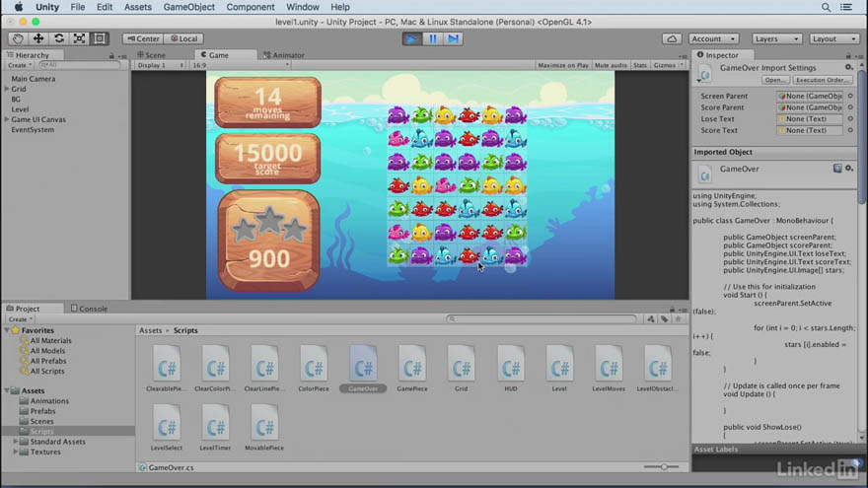
Task: Click the Execution Order... button
Action: coord(823,80)
